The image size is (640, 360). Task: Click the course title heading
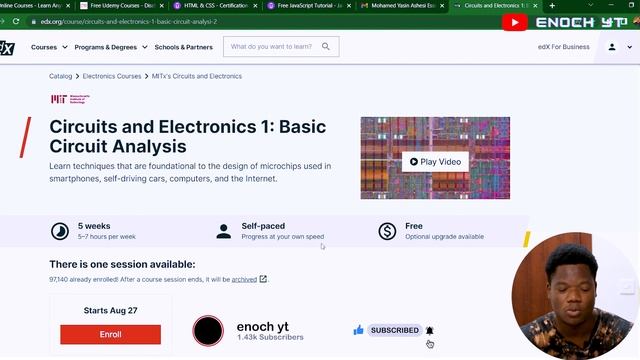tap(188, 136)
